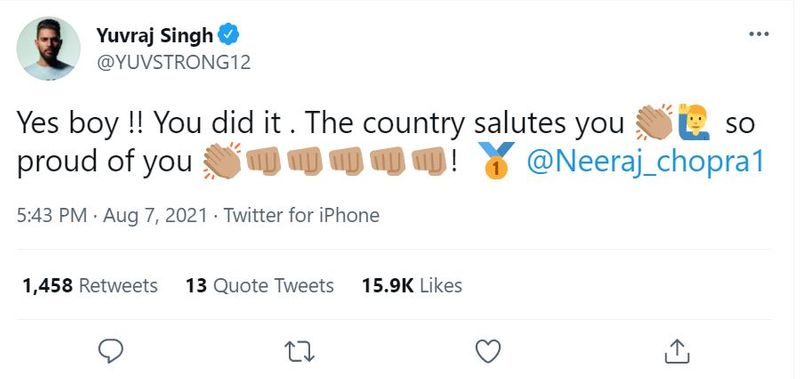Click the first clapping hands emoji

pos(655,122)
